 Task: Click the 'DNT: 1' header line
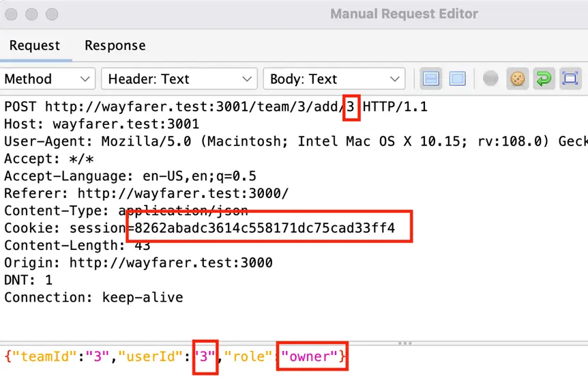click(29, 280)
